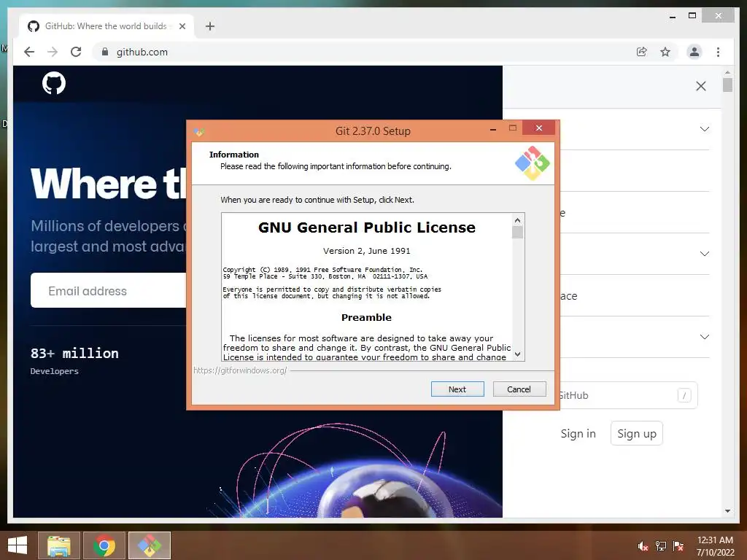747x560 pixels.
Task: Open Chrome from taskbar
Action: (104, 545)
